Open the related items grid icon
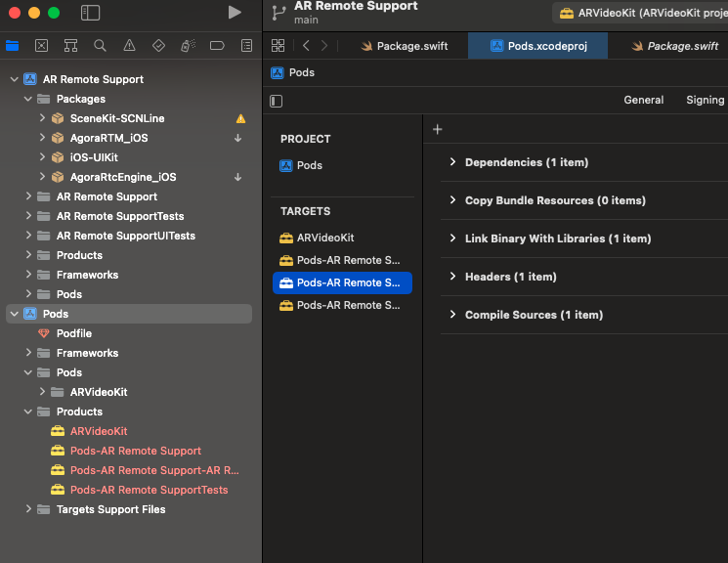728x563 pixels. tap(278, 46)
